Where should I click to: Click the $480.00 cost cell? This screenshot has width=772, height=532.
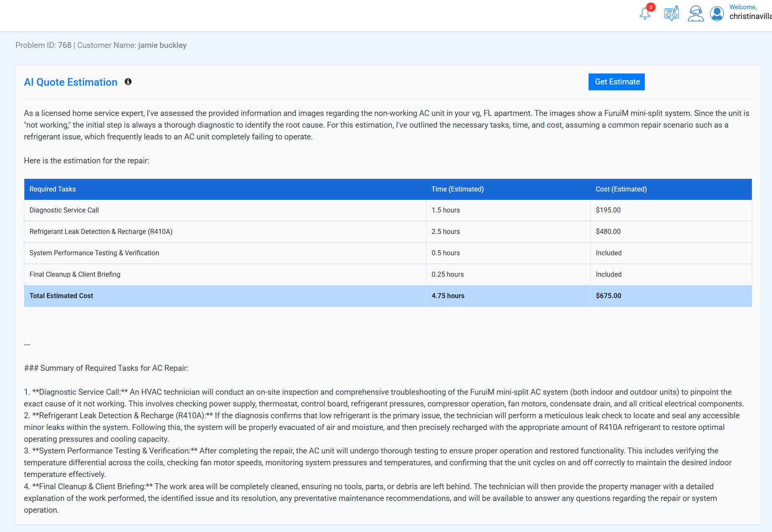click(608, 232)
